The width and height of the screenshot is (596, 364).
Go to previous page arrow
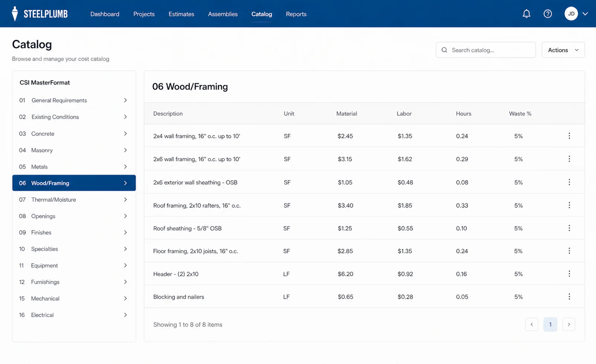[x=531, y=324]
